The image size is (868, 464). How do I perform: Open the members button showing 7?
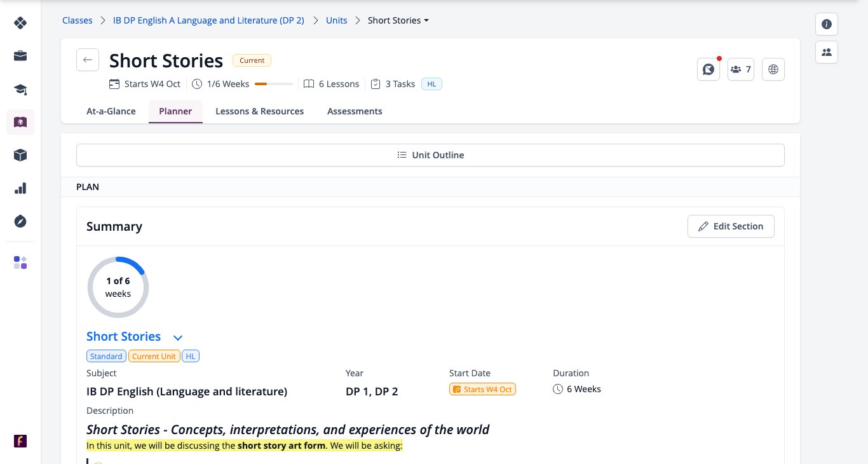tap(741, 69)
